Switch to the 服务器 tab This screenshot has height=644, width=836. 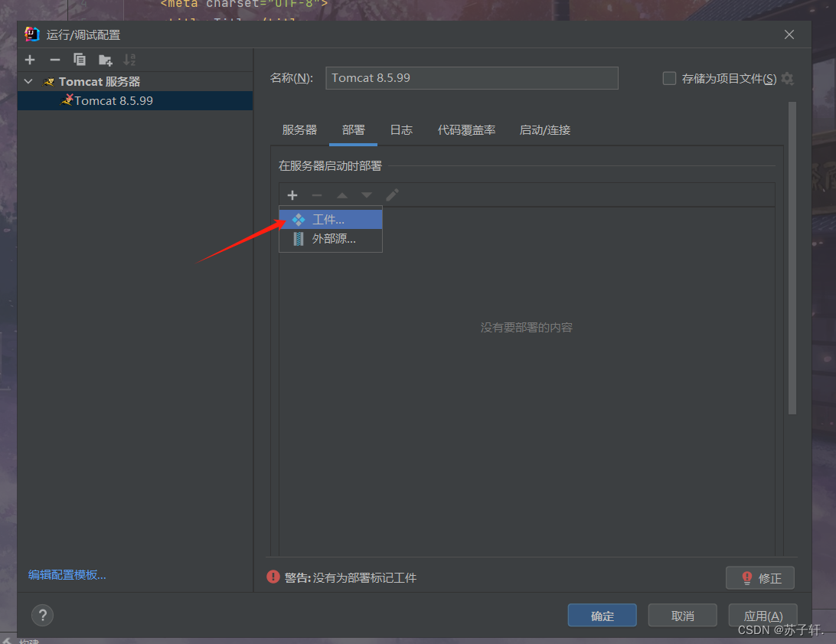click(299, 130)
